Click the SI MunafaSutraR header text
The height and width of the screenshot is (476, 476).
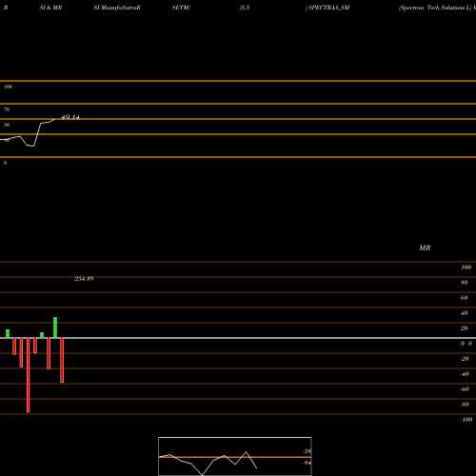pyautogui.click(x=117, y=8)
